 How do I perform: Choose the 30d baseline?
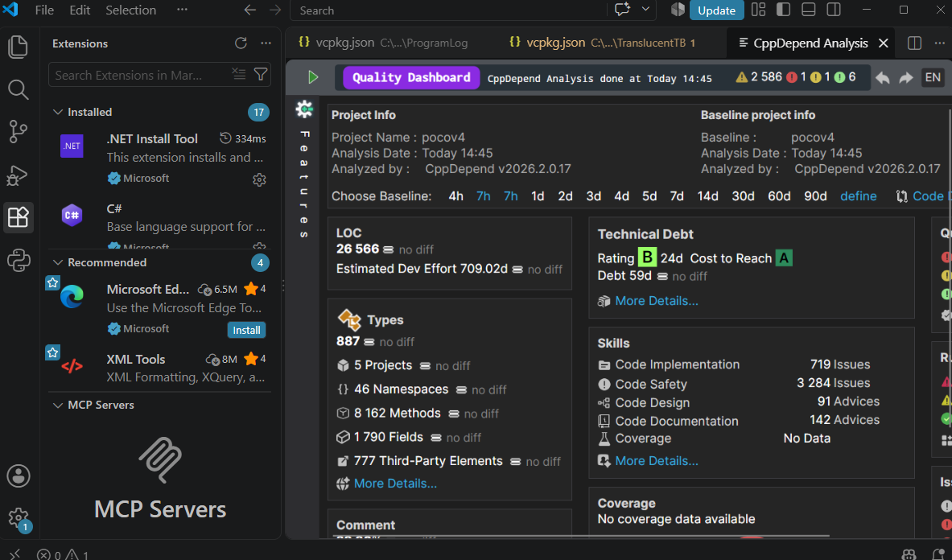click(743, 196)
